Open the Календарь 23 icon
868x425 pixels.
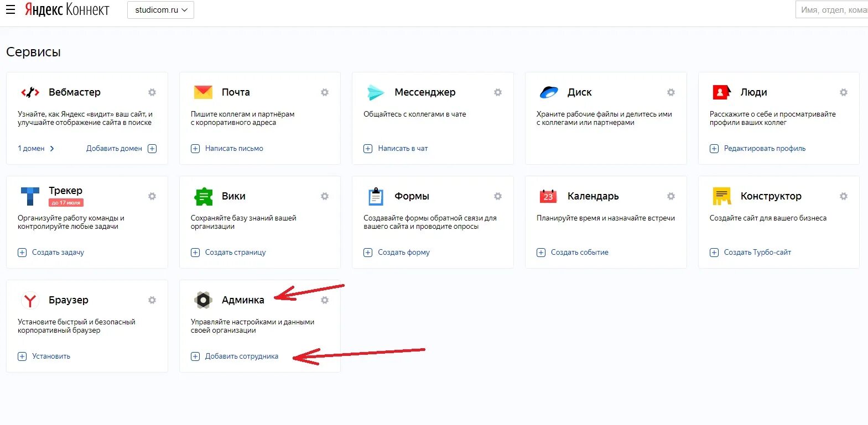(548, 196)
